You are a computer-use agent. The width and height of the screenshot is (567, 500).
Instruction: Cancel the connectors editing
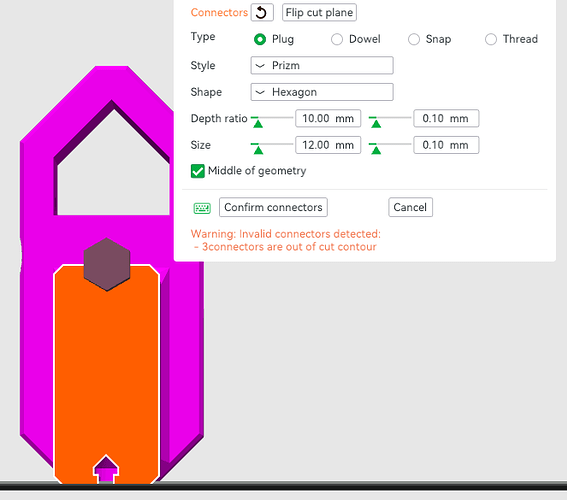[x=410, y=207]
